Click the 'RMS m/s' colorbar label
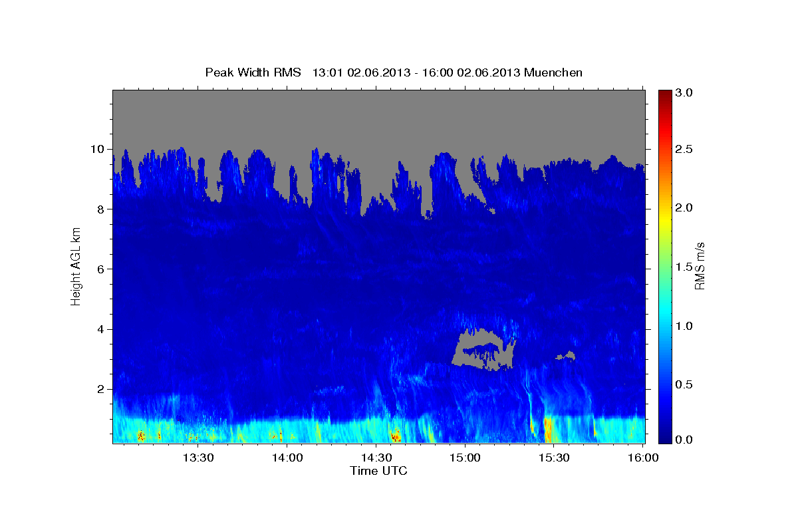Screen dimensions: 798x532 (700, 267)
